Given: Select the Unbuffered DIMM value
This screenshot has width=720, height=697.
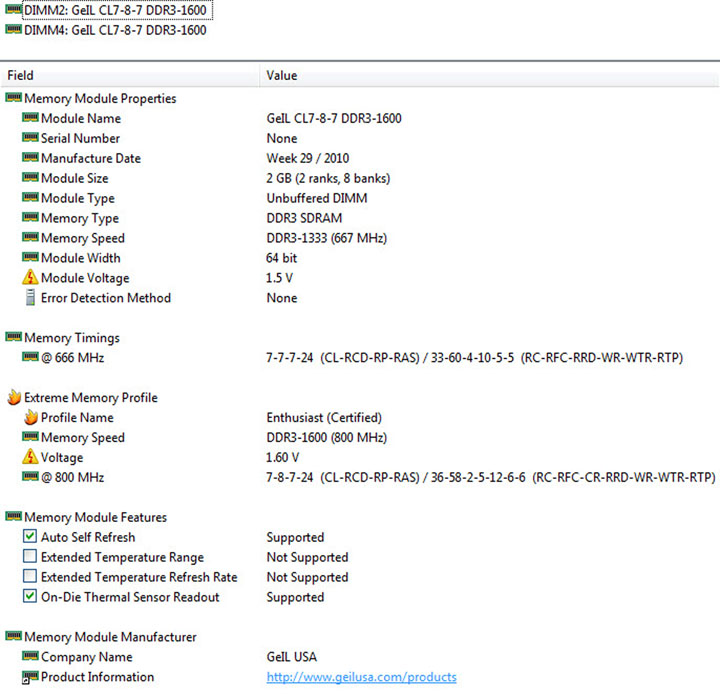Looking at the screenshot, I should (x=317, y=198).
